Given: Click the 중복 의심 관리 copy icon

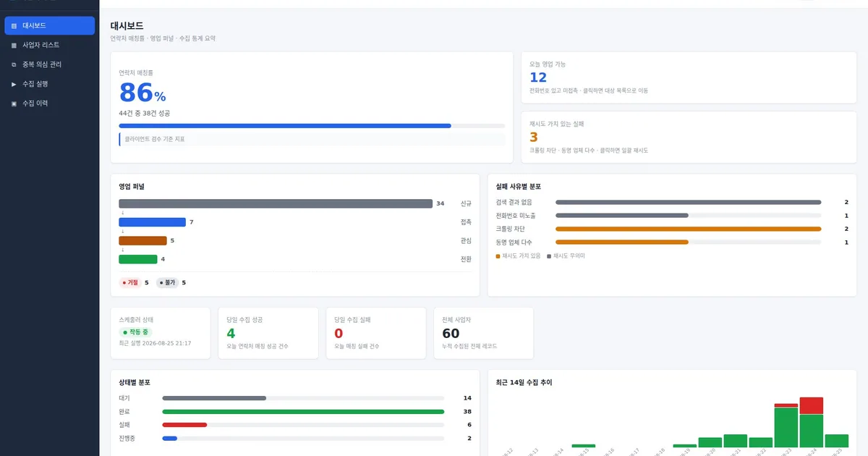Looking at the screenshot, I should 14,64.
